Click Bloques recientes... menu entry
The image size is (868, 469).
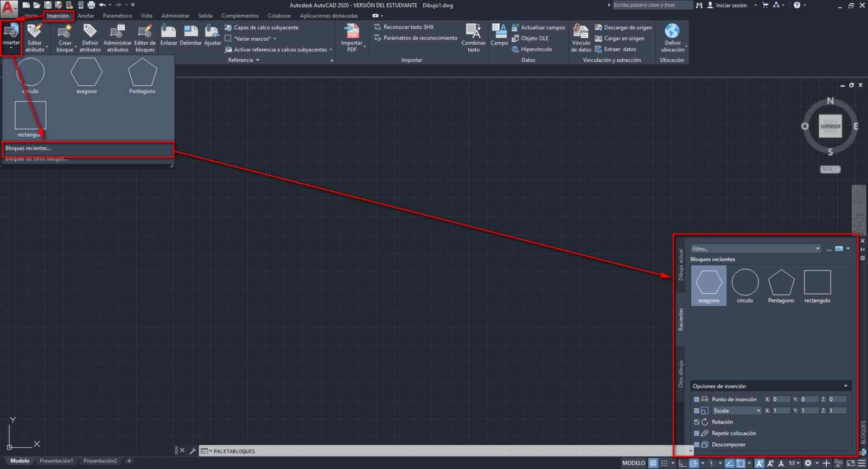pos(28,148)
